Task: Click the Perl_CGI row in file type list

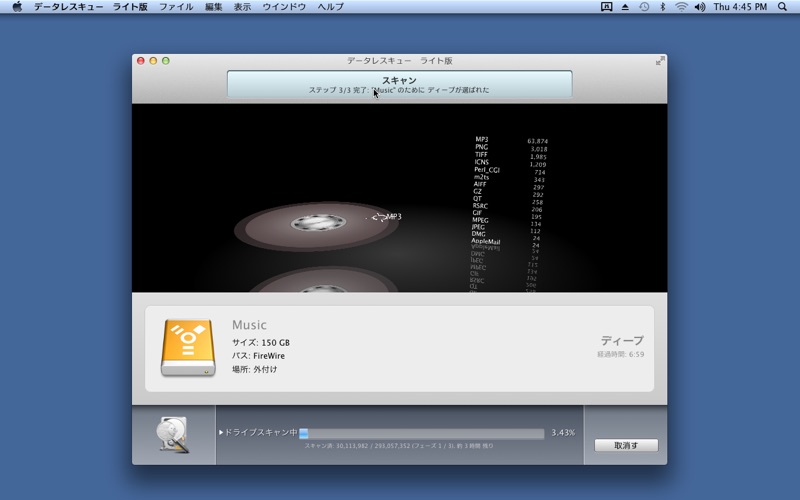Action: pos(511,170)
